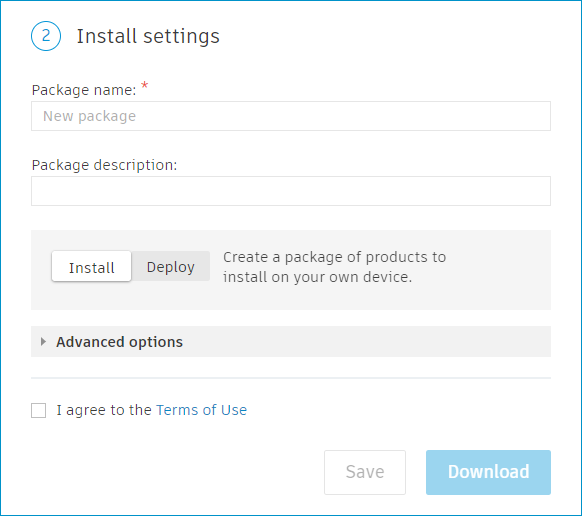Click the blue Download button
The height and width of the screenshot is (516, 582).
[488, 472]
